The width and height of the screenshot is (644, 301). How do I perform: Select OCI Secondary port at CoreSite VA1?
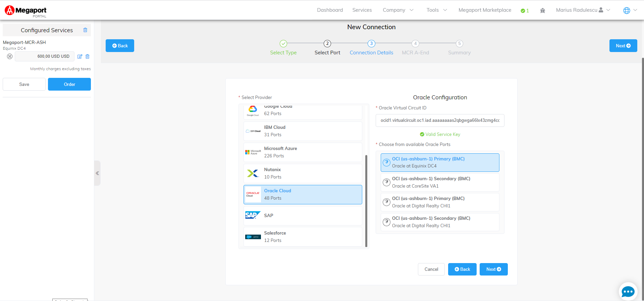(x=440, y=182)
